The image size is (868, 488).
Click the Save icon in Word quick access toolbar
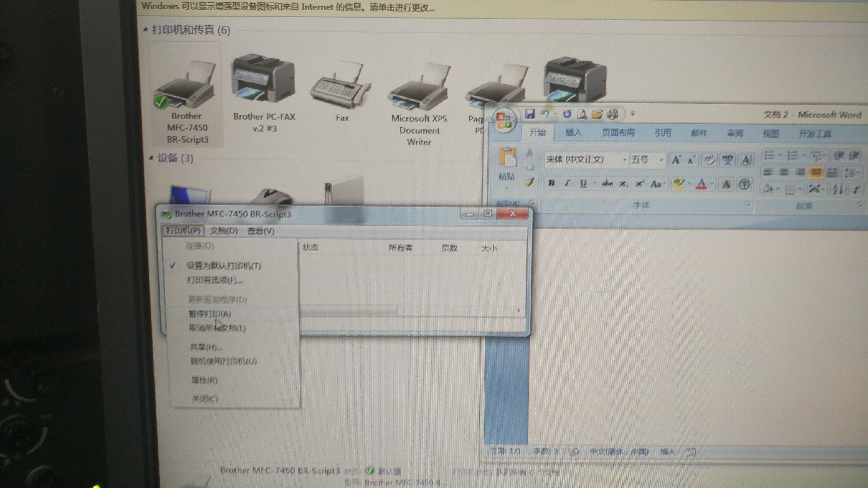tap(530, 114)
